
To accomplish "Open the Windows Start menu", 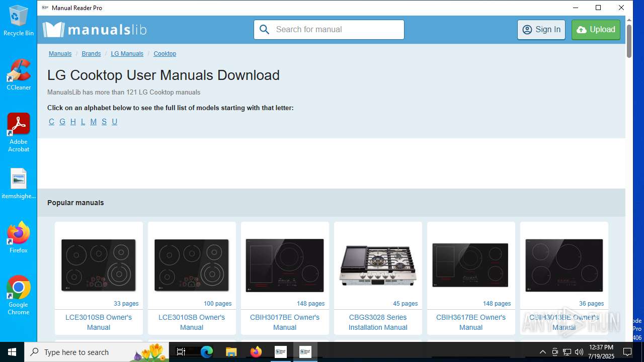I will (x=12, y=352).
